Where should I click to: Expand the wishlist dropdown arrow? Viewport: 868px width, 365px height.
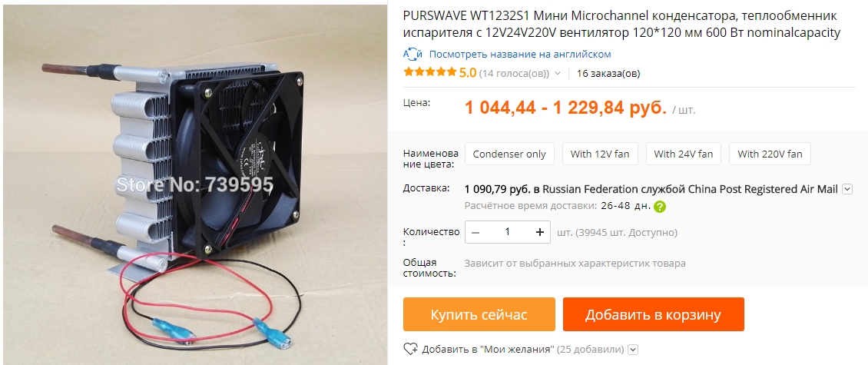[634, 350]
